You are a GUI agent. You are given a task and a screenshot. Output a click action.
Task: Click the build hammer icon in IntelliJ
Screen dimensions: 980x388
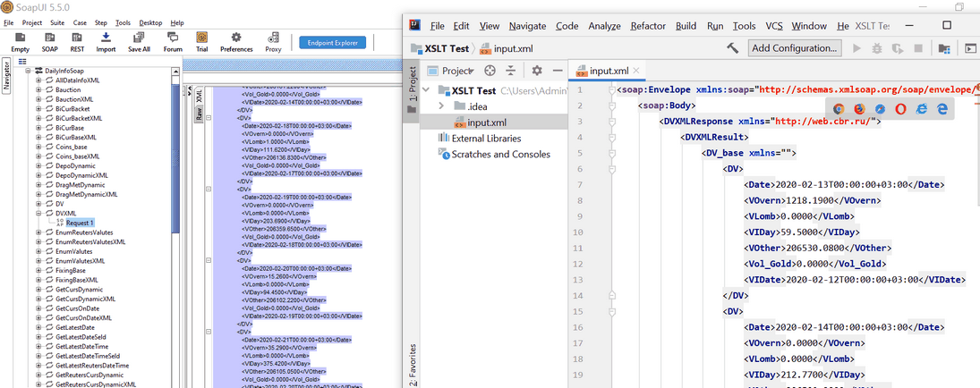click(732, 47)
